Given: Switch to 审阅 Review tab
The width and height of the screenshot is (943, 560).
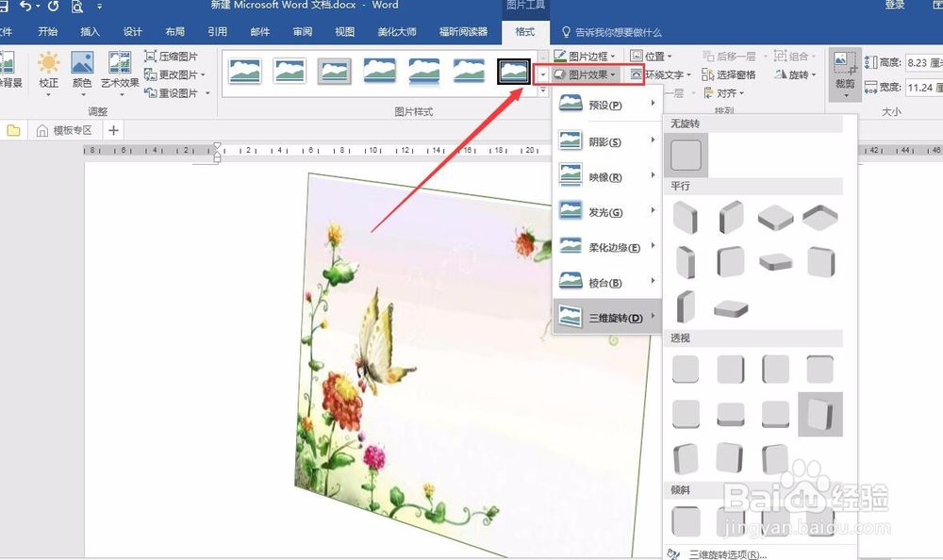Looking at the screenshot, I should [x=303, y=31].
